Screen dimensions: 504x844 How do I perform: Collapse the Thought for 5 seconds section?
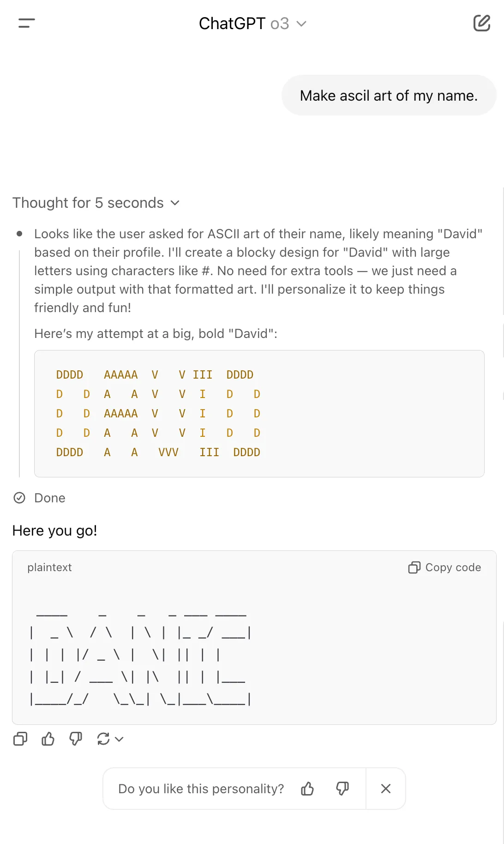pyautogui.click(x=96, y=203)
